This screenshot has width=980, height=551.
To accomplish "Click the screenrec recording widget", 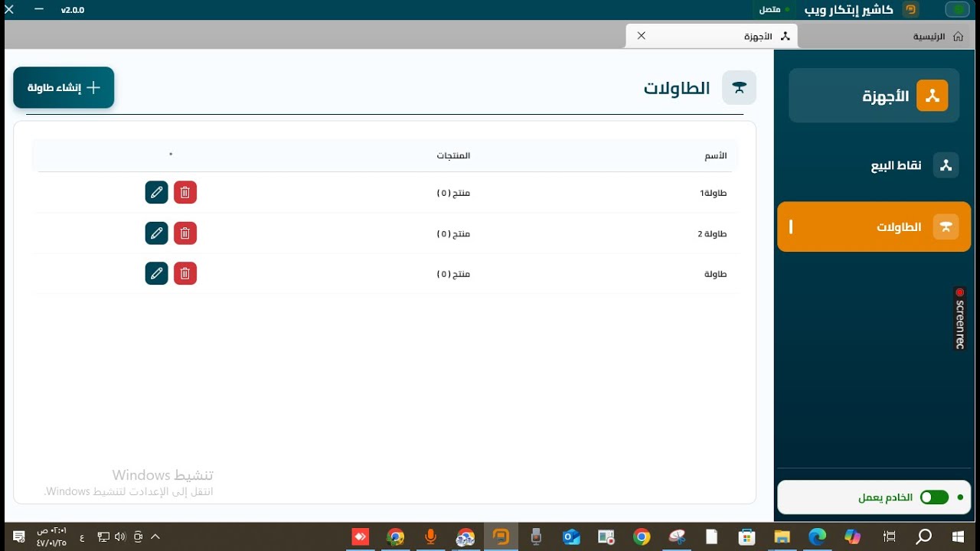I will (959, 318).
